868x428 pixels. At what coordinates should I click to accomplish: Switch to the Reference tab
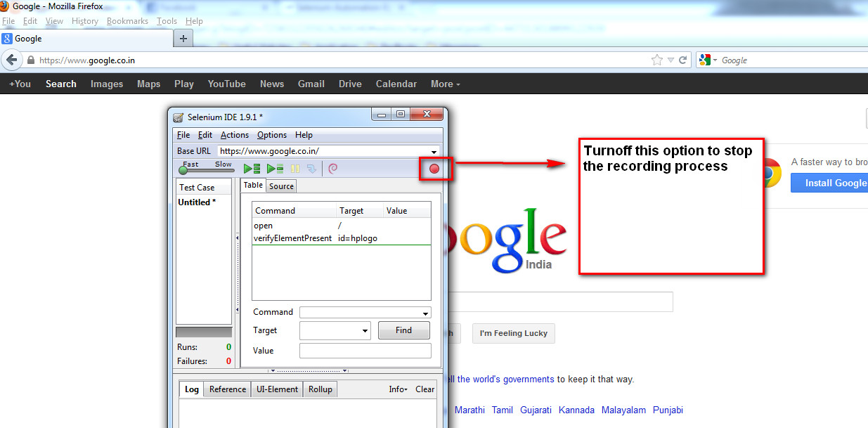[226, 389]
